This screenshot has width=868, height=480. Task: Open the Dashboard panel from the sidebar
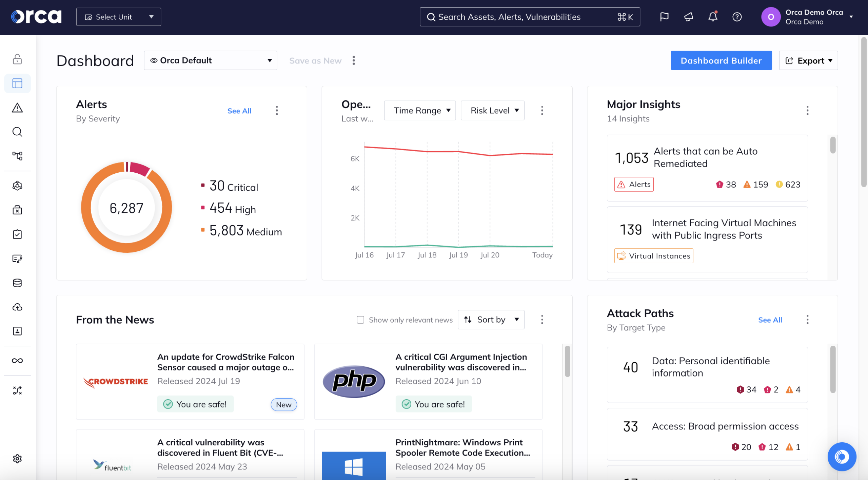click(17, 83)
